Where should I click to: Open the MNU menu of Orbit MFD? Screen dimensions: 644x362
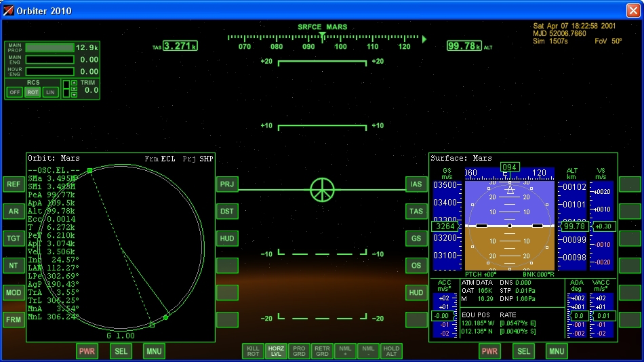[154, 351]
